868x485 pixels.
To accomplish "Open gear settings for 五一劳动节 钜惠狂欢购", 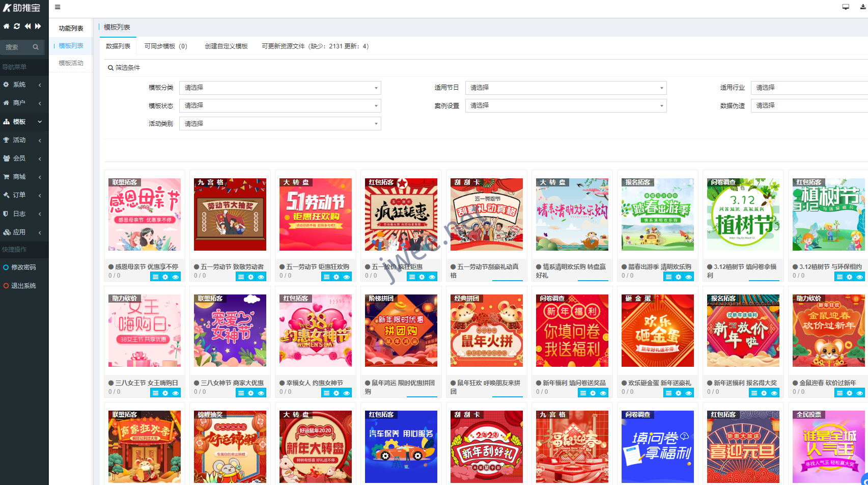I will tap(337, 277).
